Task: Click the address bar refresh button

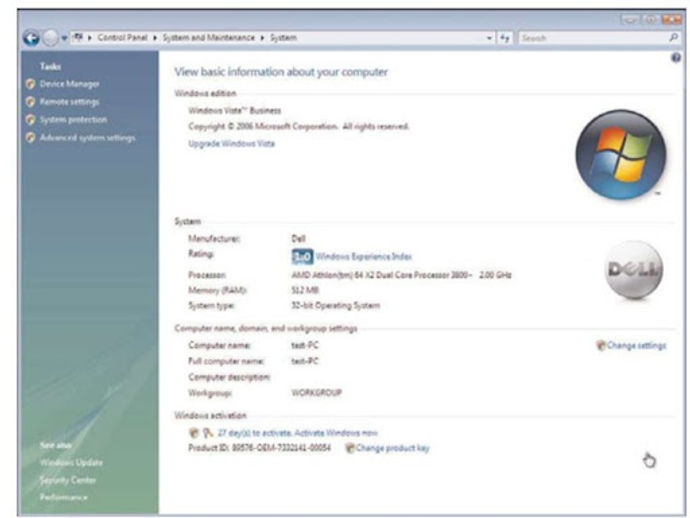Action: [504, 38]
